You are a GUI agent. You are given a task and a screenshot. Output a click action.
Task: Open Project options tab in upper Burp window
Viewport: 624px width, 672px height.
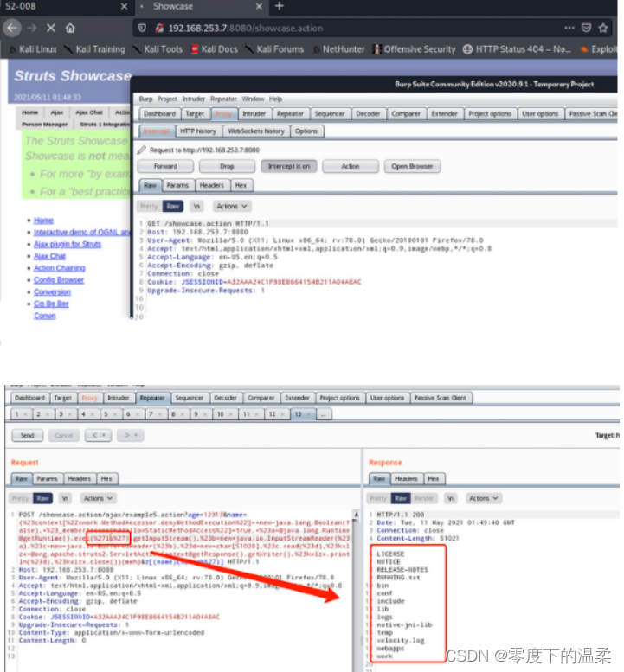pos(489,114)
